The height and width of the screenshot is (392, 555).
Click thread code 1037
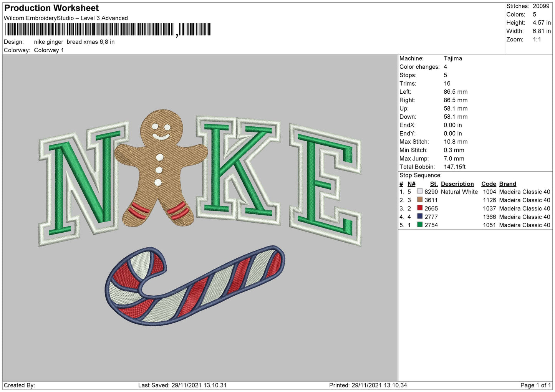489,208
